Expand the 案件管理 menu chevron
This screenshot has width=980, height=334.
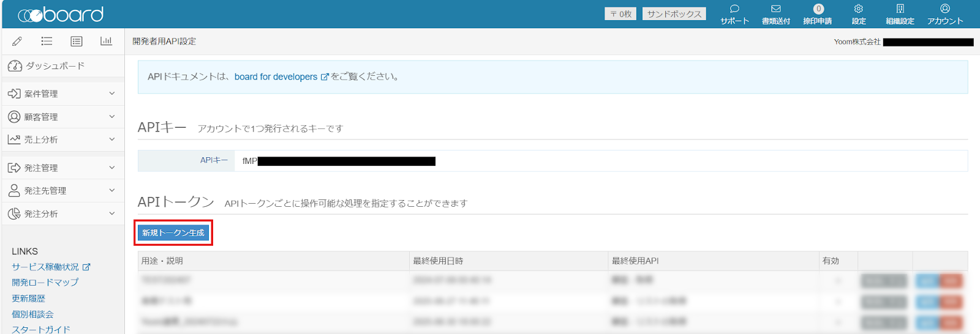112,94
